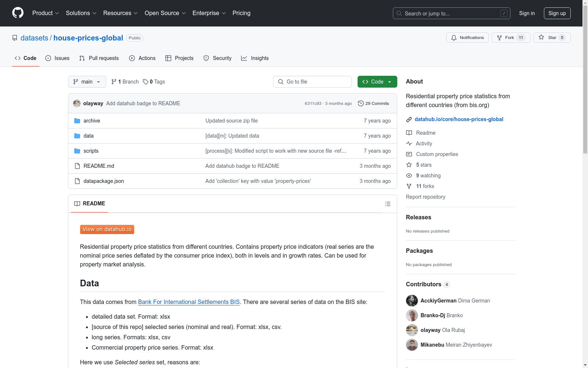This screenshot has width=588, height=368.
Task: Open house-prices-global repository link
Action: click(x=88, y=38)
